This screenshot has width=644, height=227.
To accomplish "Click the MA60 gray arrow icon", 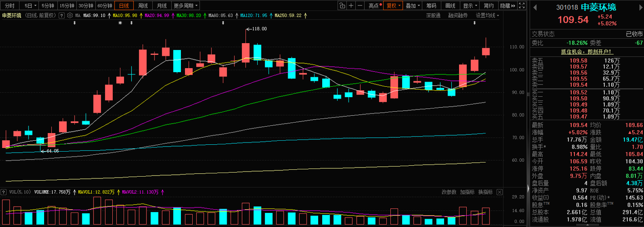I will 236,15.
